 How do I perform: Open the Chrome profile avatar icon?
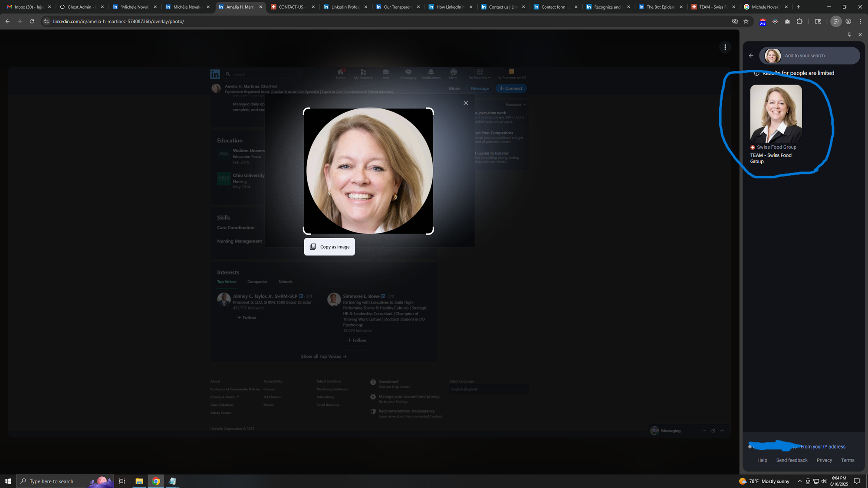[848, 21]
